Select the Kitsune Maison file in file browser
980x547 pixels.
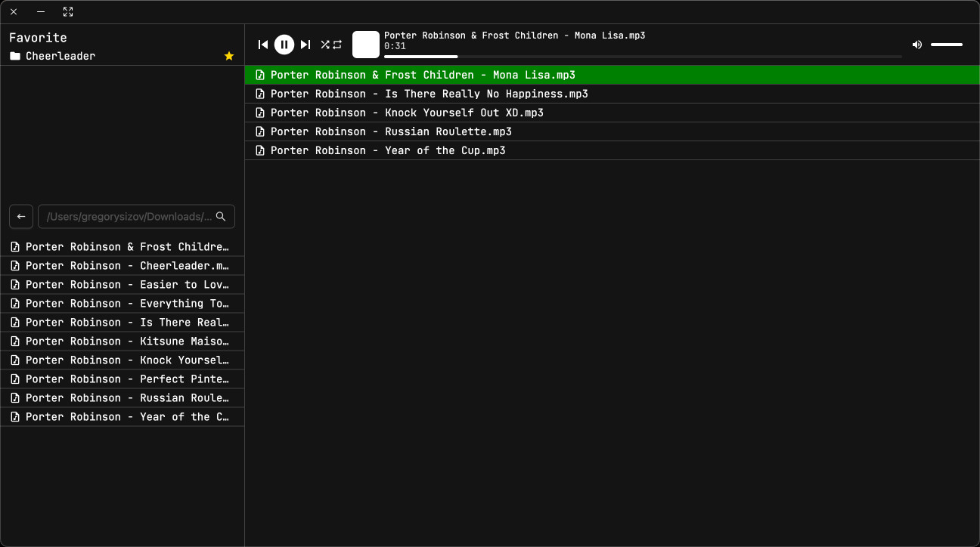click(x=122, y=341)
